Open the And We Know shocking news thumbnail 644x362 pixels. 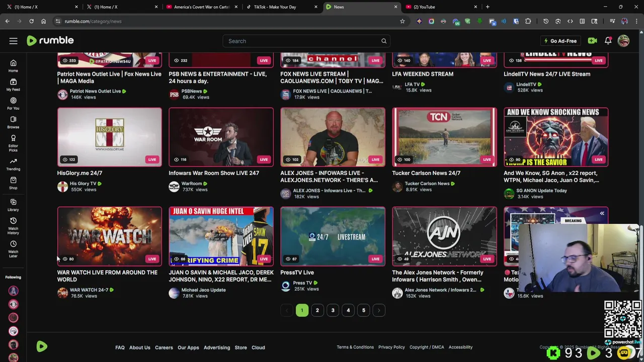tap(556, 137)
